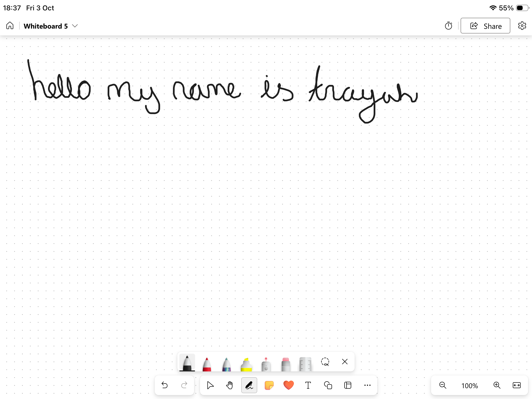Toggle the inking pen mode
532x399 pixels.
[249, 385]
